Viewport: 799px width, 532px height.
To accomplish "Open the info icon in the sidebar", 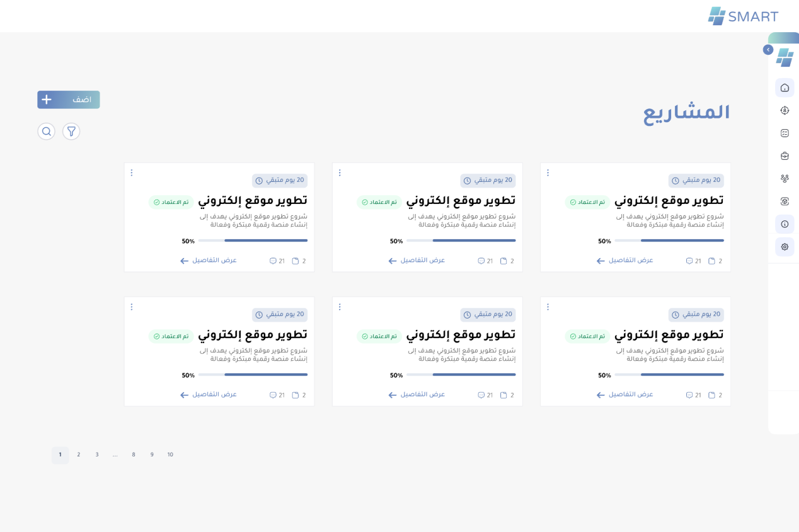I will click(x=785, y=224).
